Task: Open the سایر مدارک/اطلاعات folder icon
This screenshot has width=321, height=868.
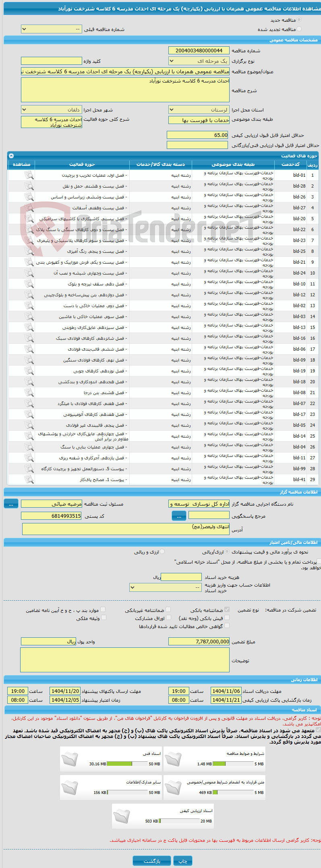Action: coord(69,787)
